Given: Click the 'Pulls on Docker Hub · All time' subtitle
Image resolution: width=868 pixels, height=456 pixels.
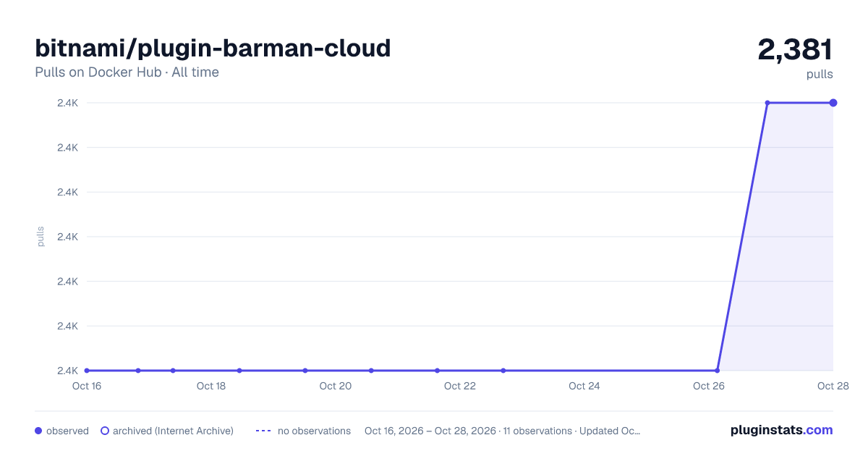Looking at the screenshot, I should point(127,72).
